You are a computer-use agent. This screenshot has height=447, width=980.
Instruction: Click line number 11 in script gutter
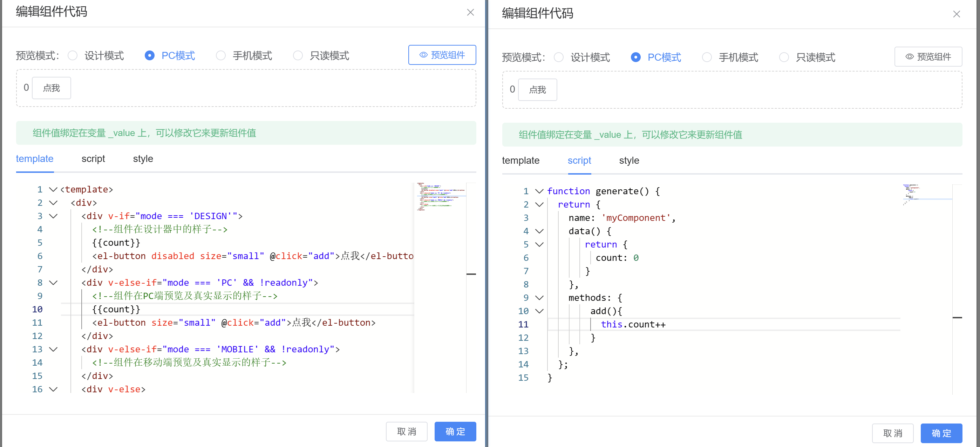(524, 325)
